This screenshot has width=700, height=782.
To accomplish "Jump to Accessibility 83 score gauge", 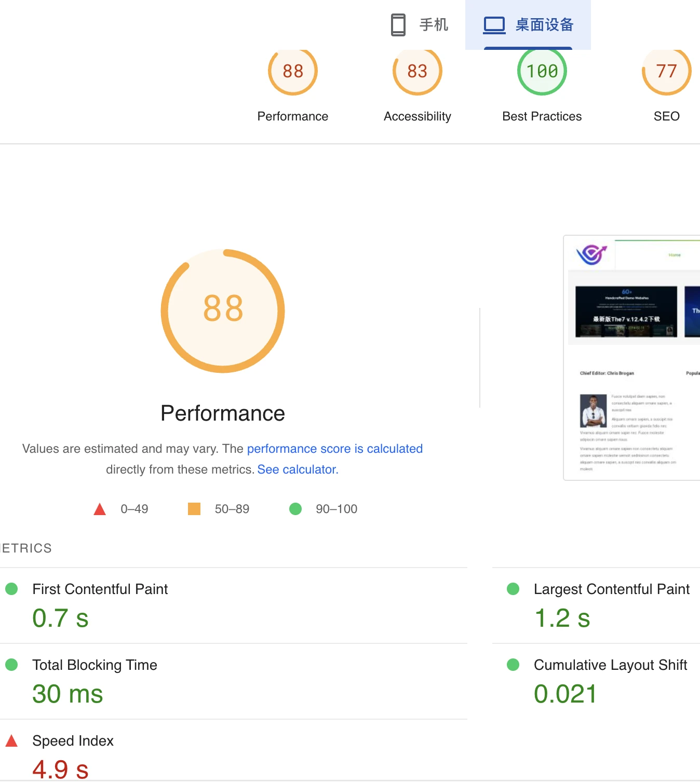I will (x=417, y=72).
